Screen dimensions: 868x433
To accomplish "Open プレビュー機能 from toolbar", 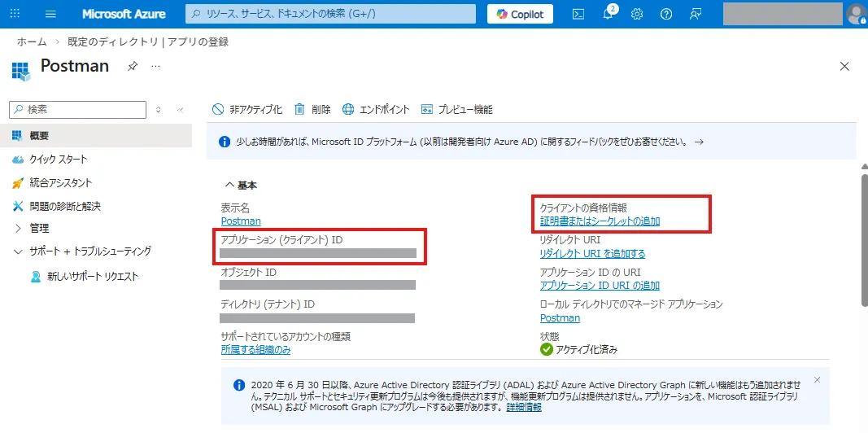I will [x=456, y=110].
